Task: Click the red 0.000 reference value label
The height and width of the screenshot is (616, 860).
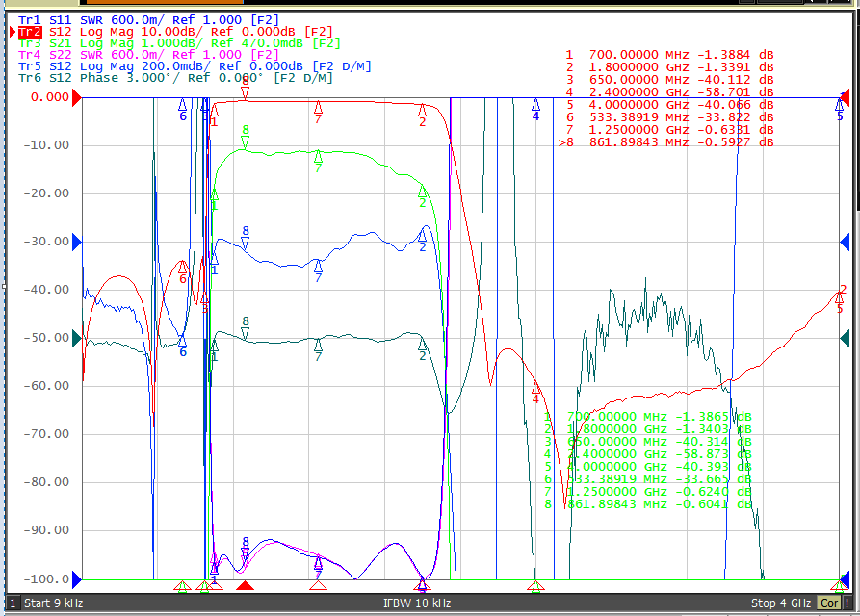Action: click(50, 97)
